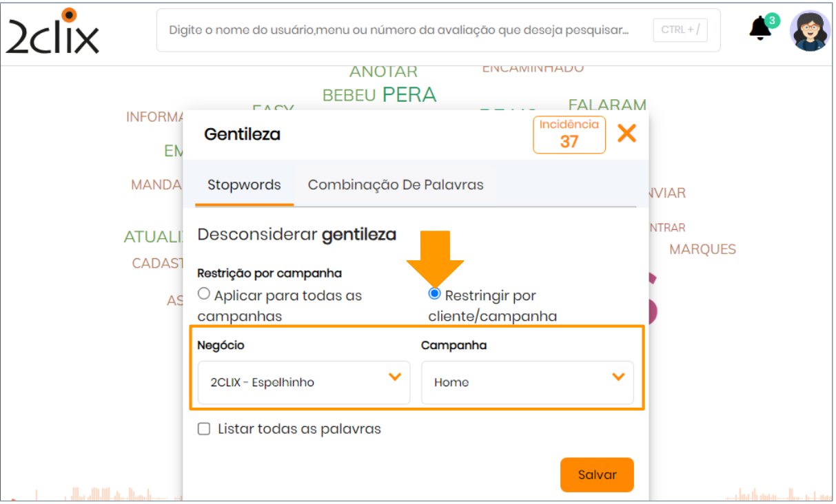This screenshot has width=836, height=504.
Task: Open the notifications bell
Action: (760, 29)
